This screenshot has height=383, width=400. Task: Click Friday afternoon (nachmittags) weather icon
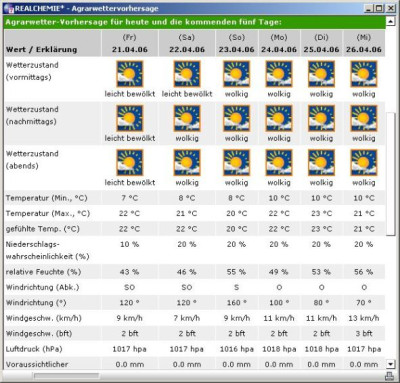click(130, 118)
